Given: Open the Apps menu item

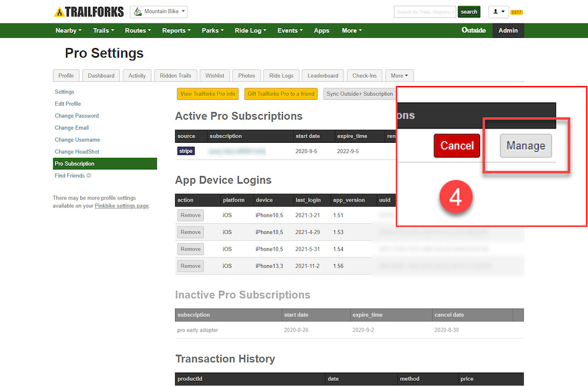Looking at the screenshot, I should pos(322,30).
